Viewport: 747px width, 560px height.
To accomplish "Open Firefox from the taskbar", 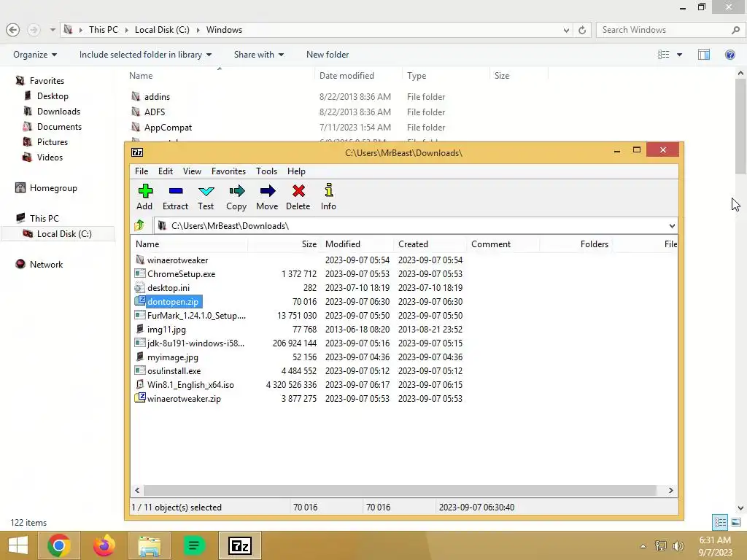I will click(104, 545).
